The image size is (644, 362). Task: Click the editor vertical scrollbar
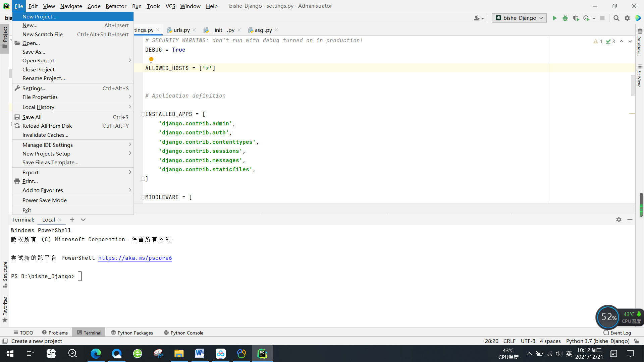click(633, 85)
